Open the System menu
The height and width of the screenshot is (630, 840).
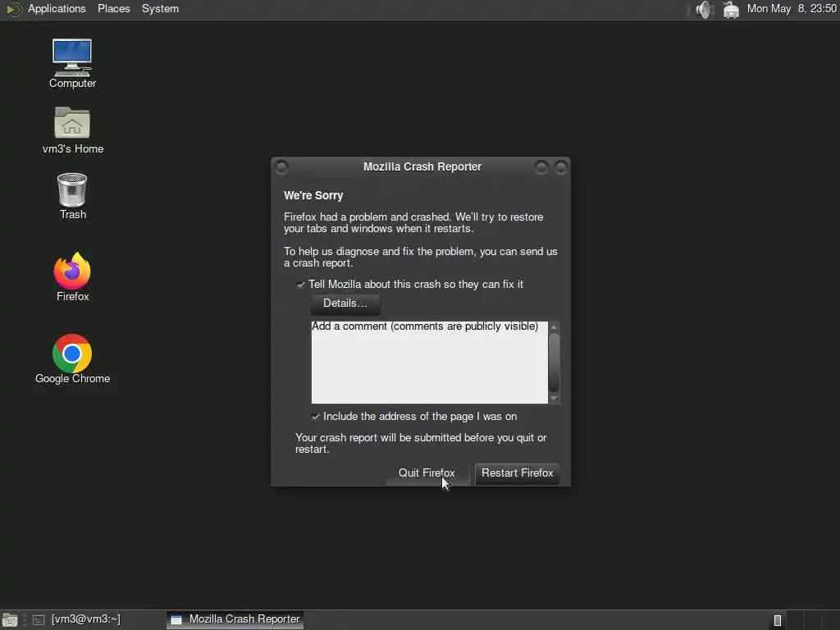[x=160, y=9]
